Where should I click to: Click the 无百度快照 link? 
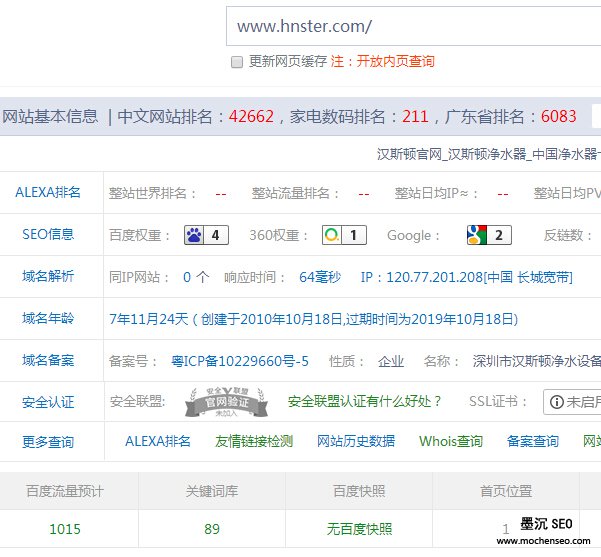click(360, 529)
